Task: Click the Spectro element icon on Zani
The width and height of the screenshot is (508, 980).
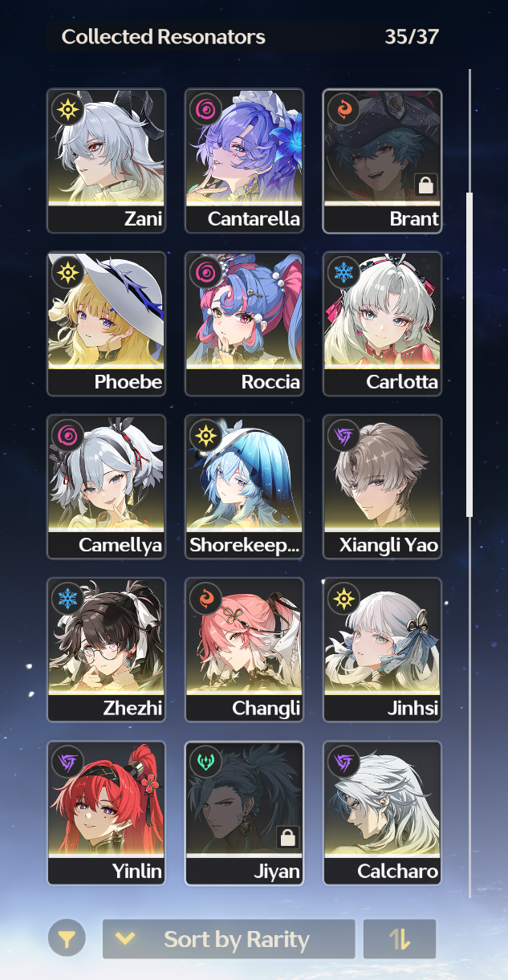Action: click(x=67, y=109)
